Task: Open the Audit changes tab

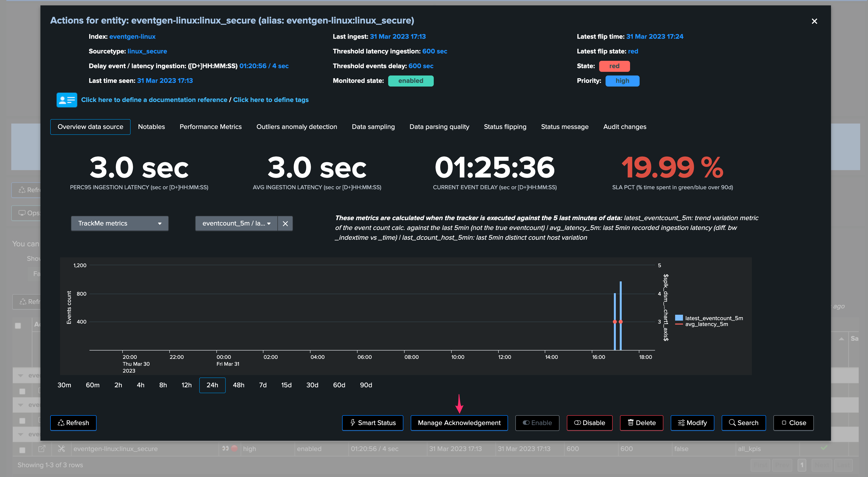Action: click(624, 127)
